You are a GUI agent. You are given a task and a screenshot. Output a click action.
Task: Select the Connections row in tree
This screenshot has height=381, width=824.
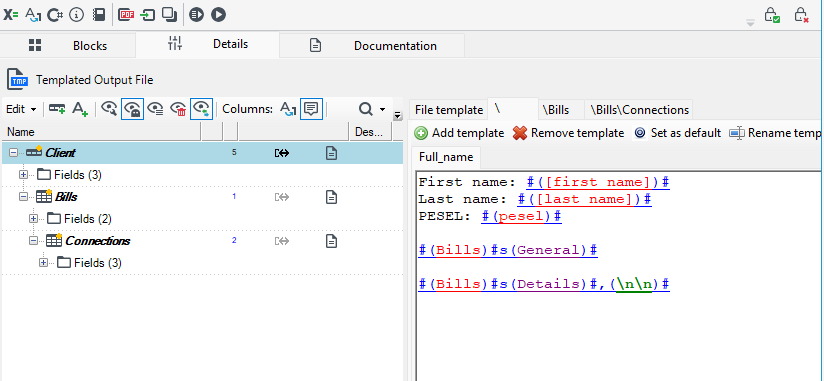(202, 241)
